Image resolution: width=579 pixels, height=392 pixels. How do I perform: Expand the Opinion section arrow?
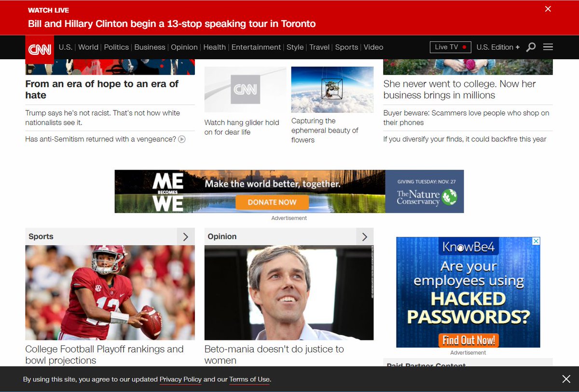[x=365, y=236]
